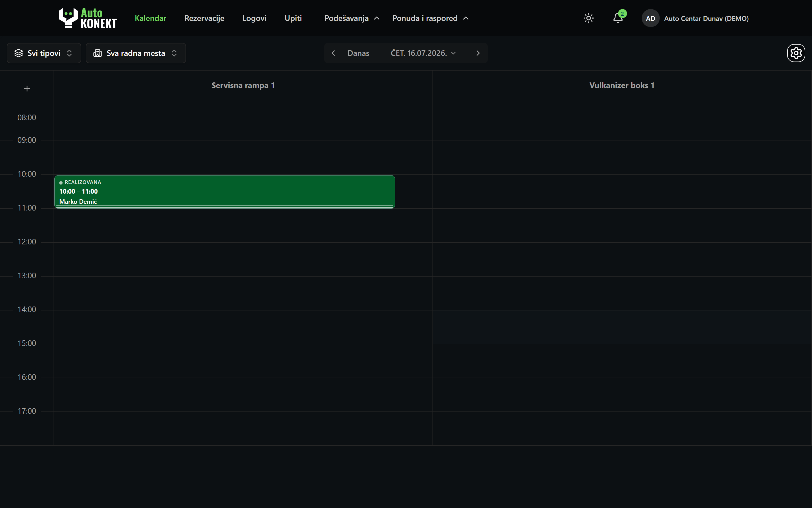This screenshot has width=812, height=508.
Task: Open the AD account avatar
Action: point(650,18)
